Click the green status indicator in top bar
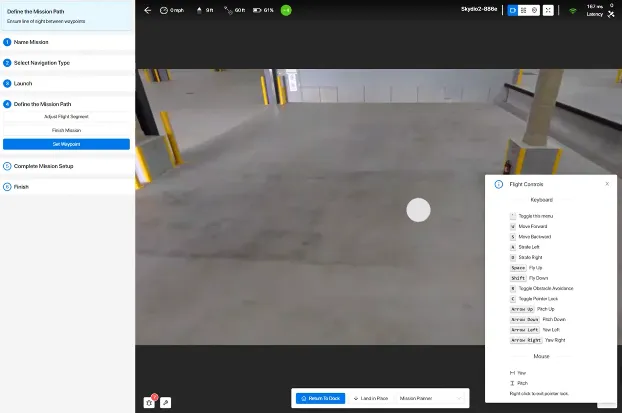 coord(286,10)
